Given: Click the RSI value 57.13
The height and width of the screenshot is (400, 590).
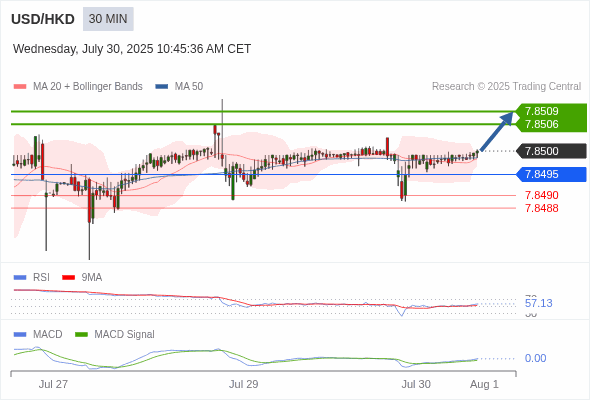Looking at the screenshot, I should tap(538, 303).
